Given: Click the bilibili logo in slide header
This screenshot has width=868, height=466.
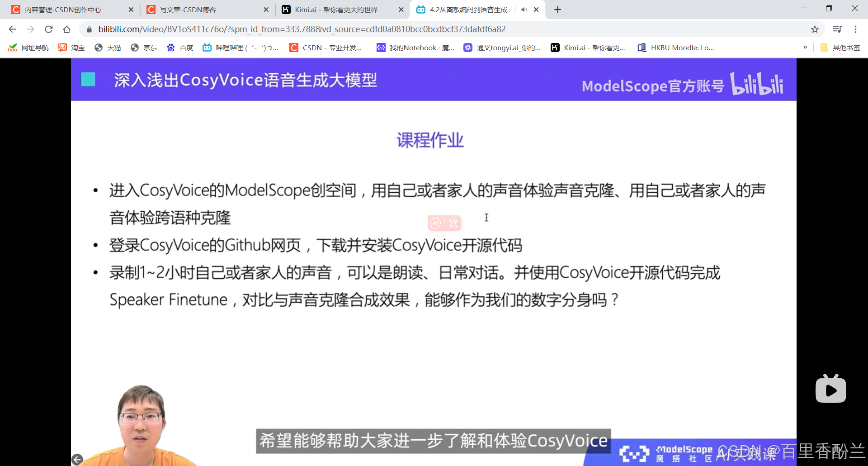Looking at the screenshot, I should tap(757, 84).
